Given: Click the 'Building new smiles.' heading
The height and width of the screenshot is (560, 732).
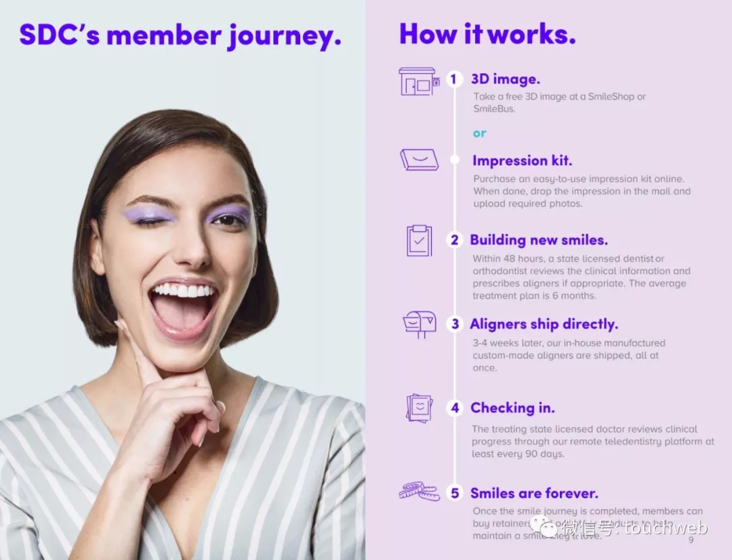Looking at the screenshot, I should click(x=539, y=240).
